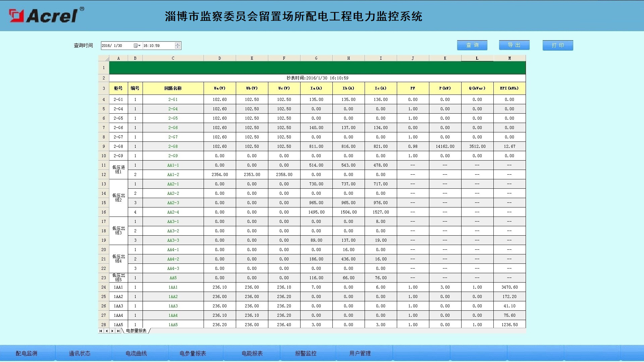Decrease query time with down spinner
The width and height of the screenshot is (644, 362).
pos(178,47)
